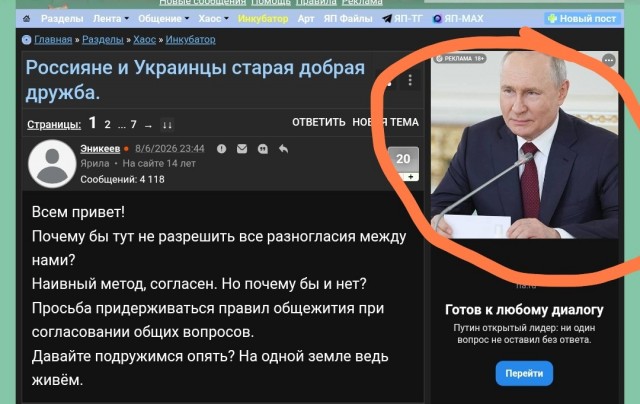This screenshot has width=640, height=404.
Task: Open Помощь top link
Action: click(271, 2)
